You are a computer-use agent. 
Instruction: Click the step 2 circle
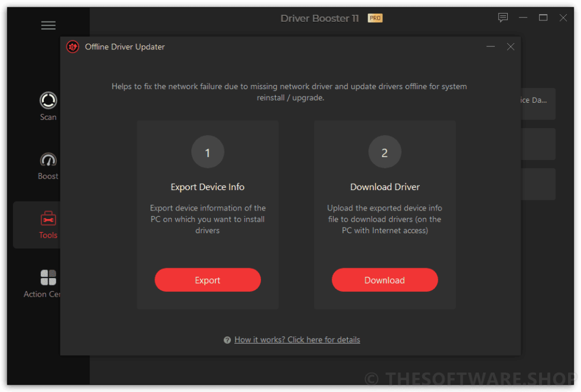385,152
